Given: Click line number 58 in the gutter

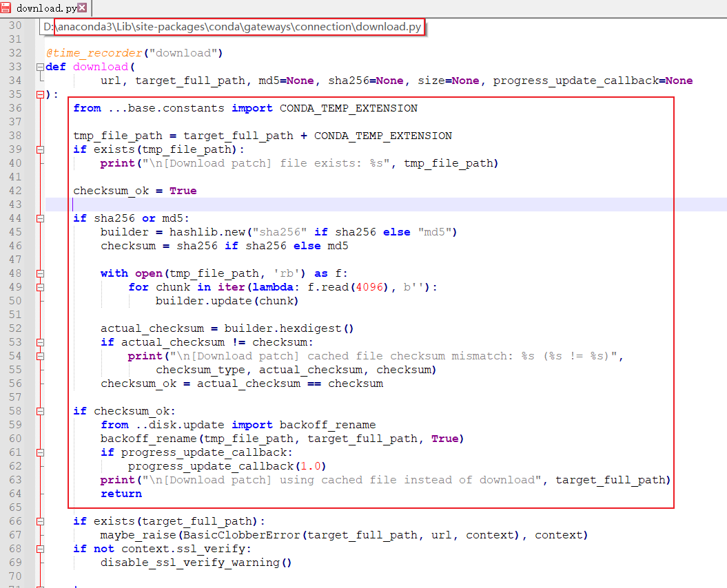Looking at the screenshot, I should pos(15,411).
